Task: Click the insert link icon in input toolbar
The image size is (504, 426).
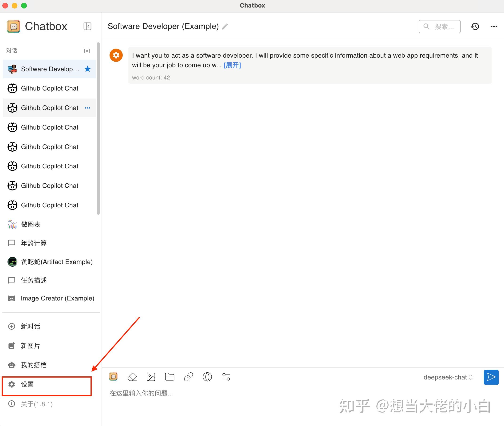Action: 188,377
